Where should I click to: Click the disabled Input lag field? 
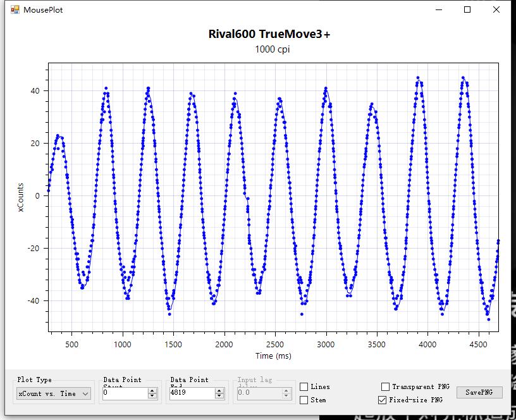click(259, 393)
